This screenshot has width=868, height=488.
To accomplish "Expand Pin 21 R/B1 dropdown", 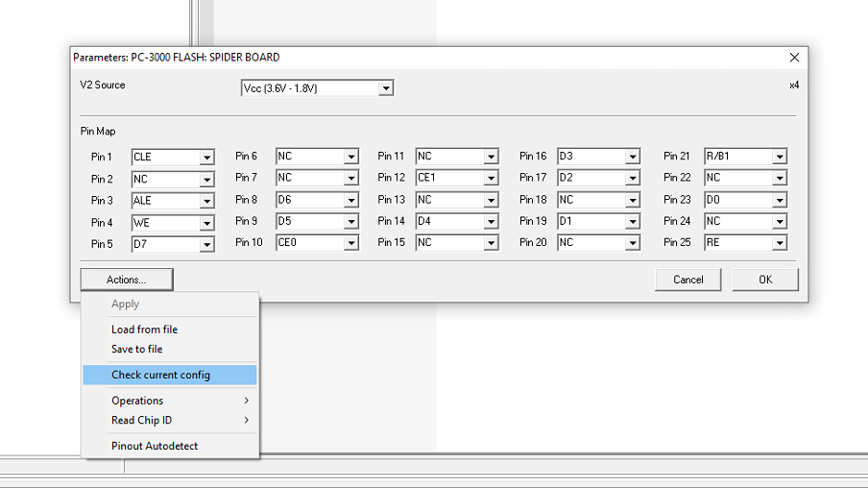I will [779, 157].
